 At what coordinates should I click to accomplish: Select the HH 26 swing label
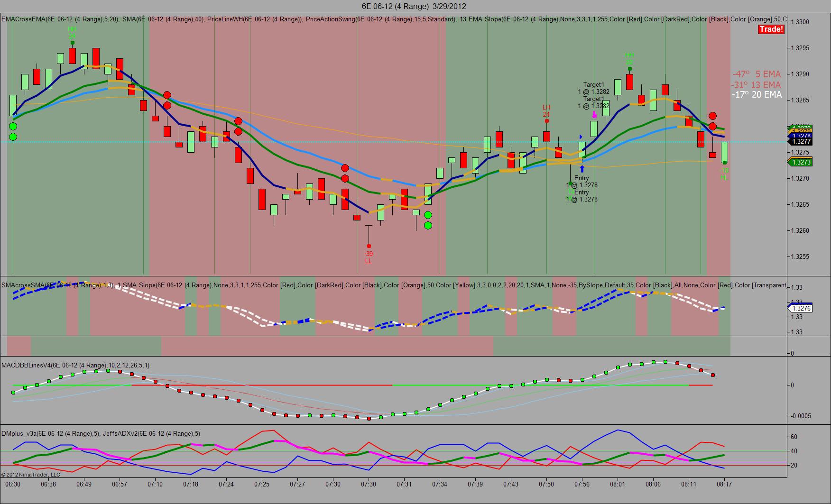[72, 32]
